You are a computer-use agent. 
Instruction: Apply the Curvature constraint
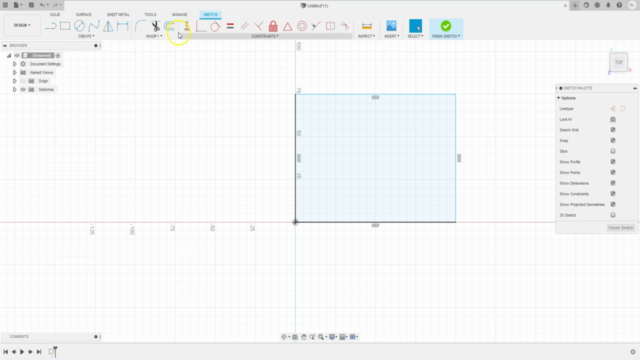pyautogui.click(x=345, y=26)
